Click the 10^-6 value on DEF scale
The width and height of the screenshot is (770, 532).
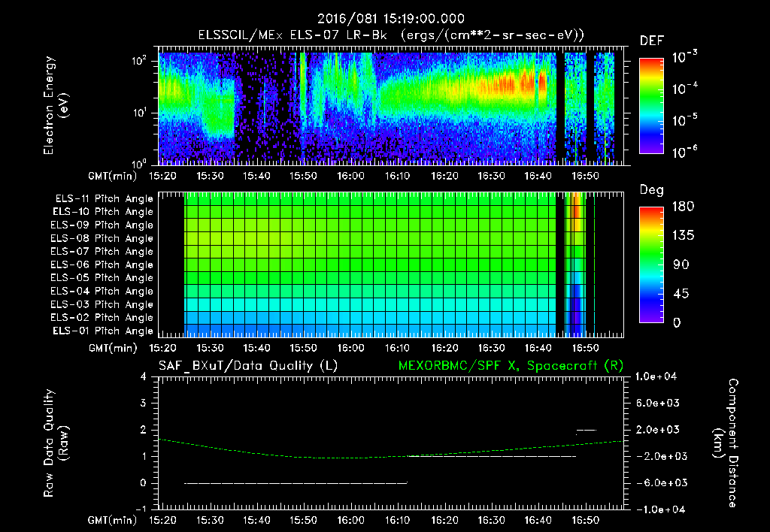(x=684, y=152)
